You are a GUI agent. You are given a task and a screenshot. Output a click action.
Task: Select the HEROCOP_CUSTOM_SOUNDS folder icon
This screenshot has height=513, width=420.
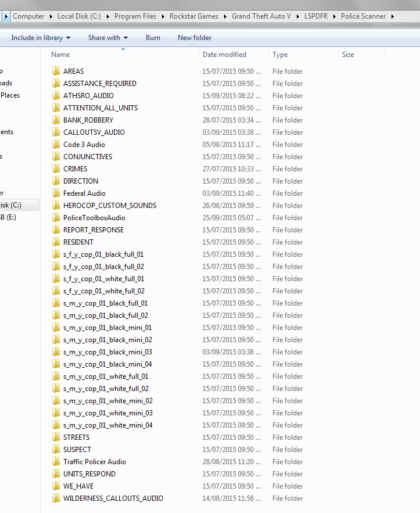pos(56,206)
